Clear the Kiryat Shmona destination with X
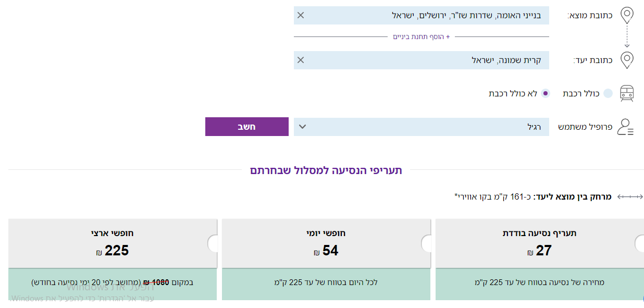The width and height of the screenshot is (644, 308). 301,60
